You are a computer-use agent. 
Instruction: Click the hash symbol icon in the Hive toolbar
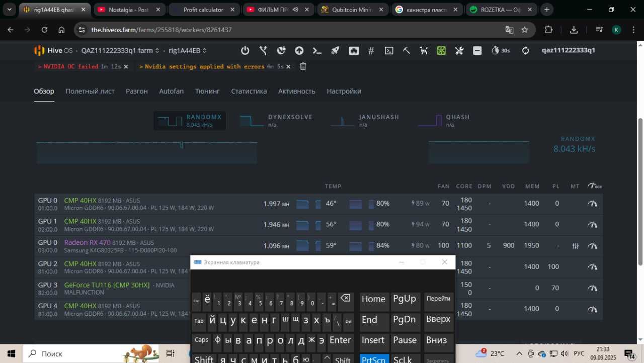coord(371,50)
